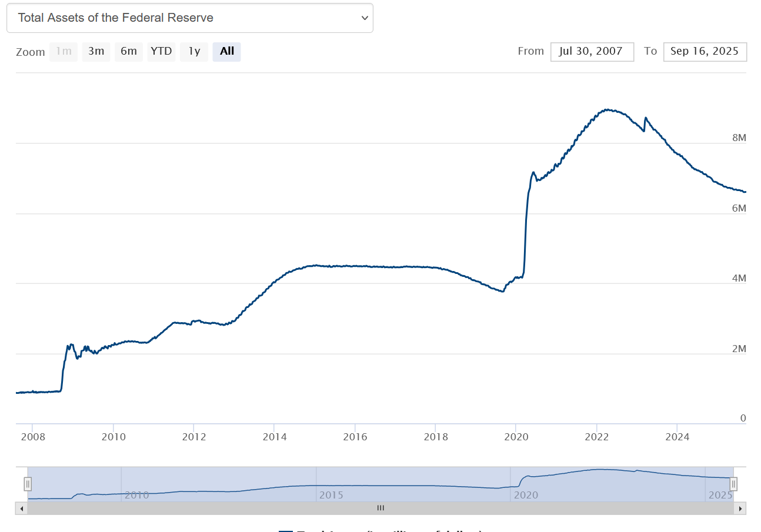Click the 0 y-axis label
761x532 pixels.
[743, 418]
